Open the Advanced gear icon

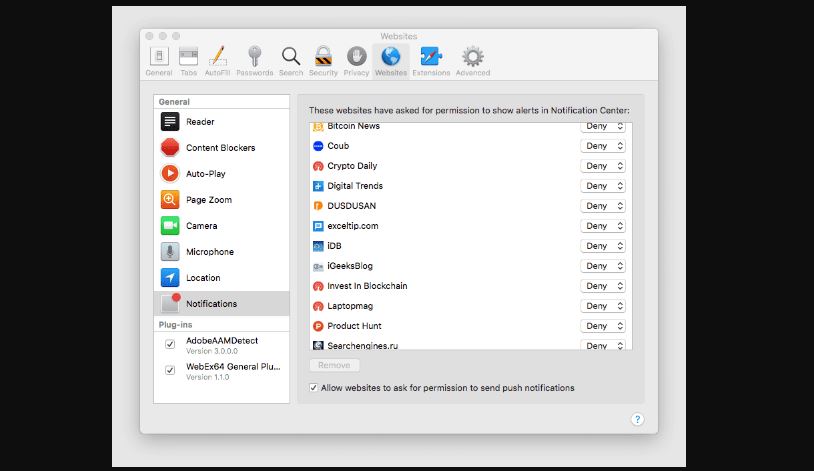473,56
